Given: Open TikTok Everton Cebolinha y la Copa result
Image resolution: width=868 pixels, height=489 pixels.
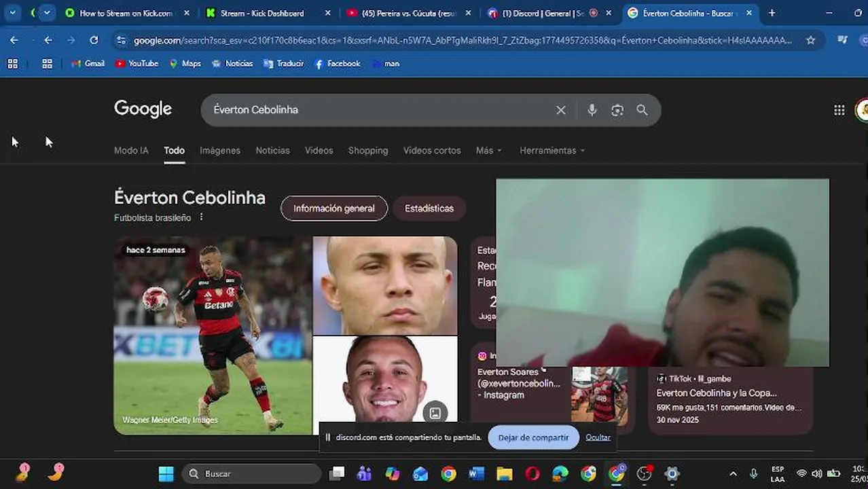Looking at the screenshot, I should coord(717,393).
